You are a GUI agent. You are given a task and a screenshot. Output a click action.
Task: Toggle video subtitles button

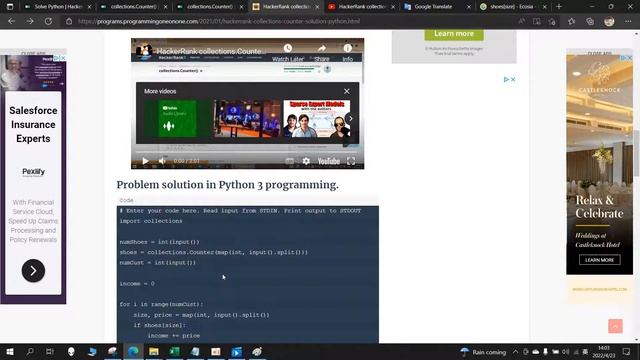289,161
